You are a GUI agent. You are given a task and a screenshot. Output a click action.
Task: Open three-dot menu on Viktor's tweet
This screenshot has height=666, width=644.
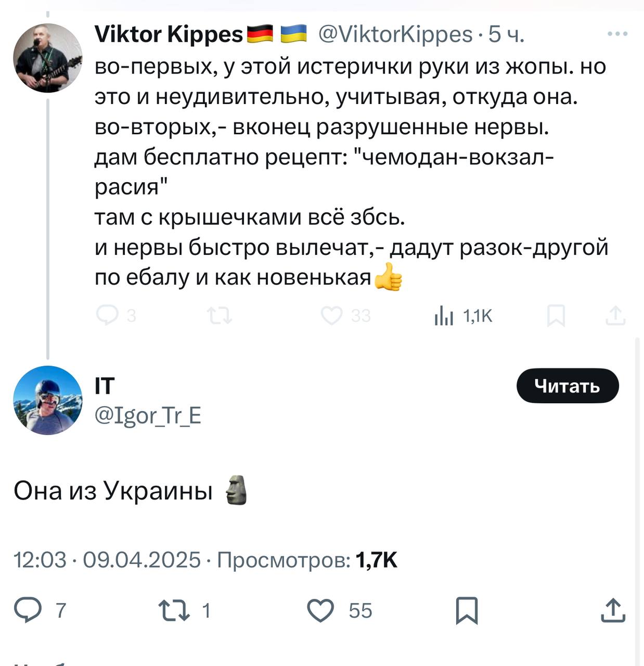617,34
